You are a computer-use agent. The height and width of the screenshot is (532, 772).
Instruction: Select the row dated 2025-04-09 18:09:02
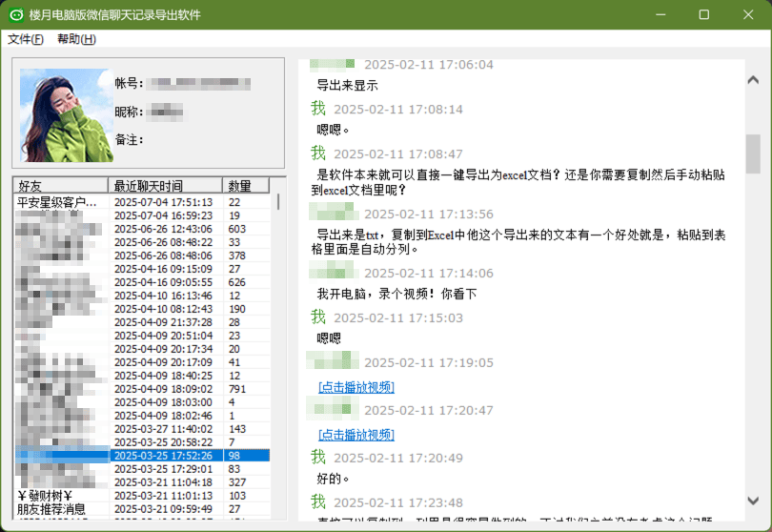coord(142,389)
